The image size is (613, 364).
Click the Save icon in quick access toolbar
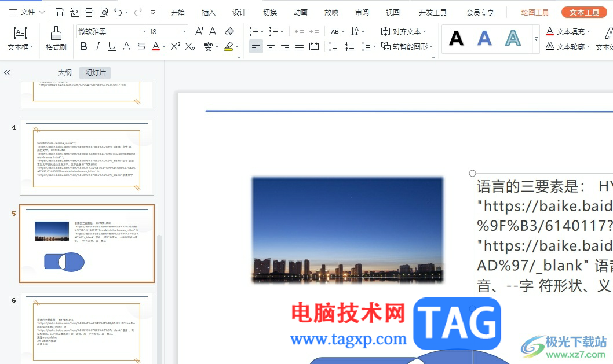(60, 13)
